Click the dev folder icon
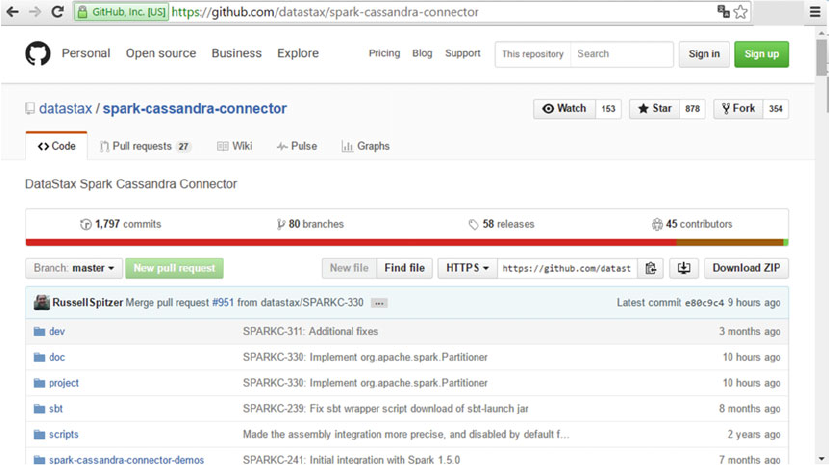830x465 pixels. (39, 332)
